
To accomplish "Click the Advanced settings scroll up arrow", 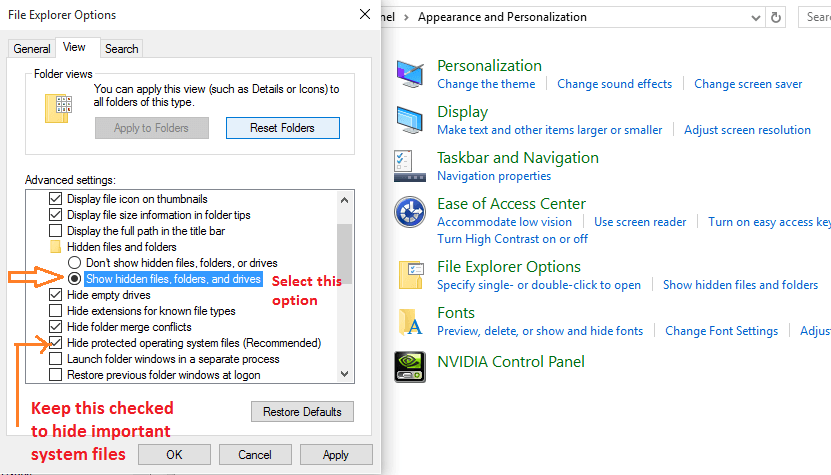I will pyautogui.click(x=344, y=200).
